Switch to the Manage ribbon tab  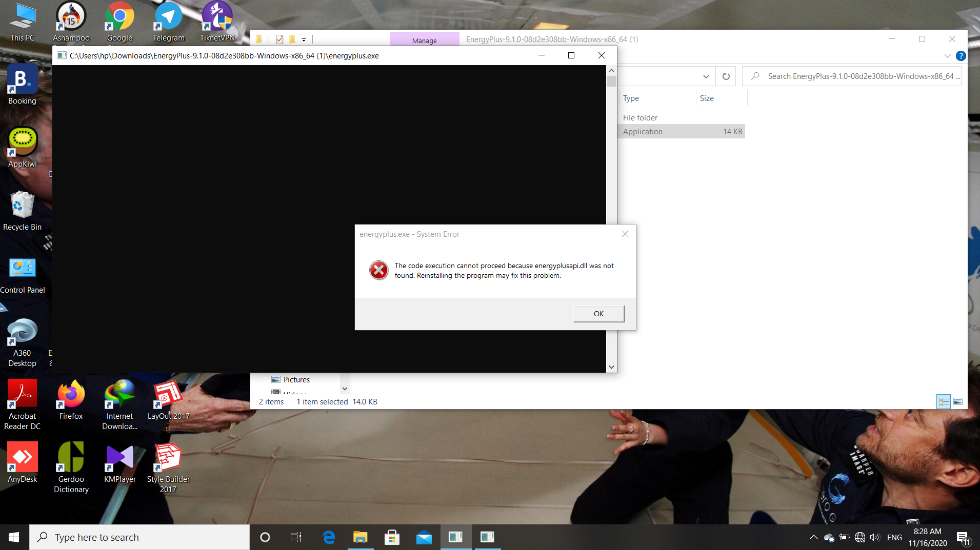coord(424,40)
